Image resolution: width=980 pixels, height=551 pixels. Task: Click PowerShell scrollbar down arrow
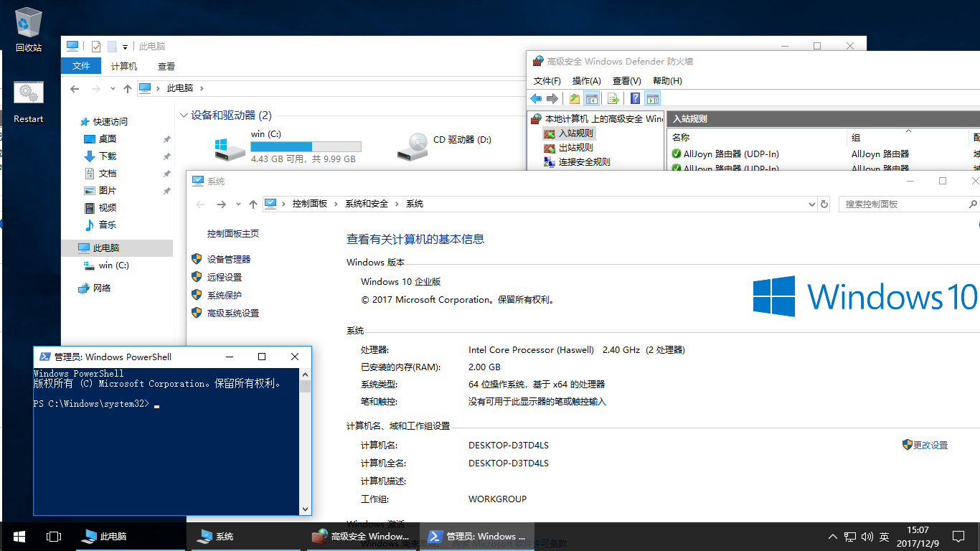[306, 509]
